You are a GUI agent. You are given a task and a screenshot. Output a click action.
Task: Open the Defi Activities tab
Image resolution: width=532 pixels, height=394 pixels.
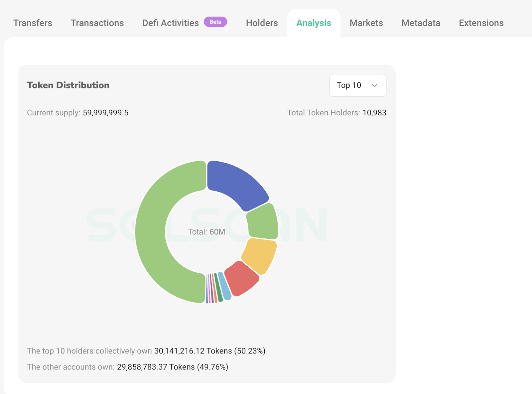coord(171,23)
